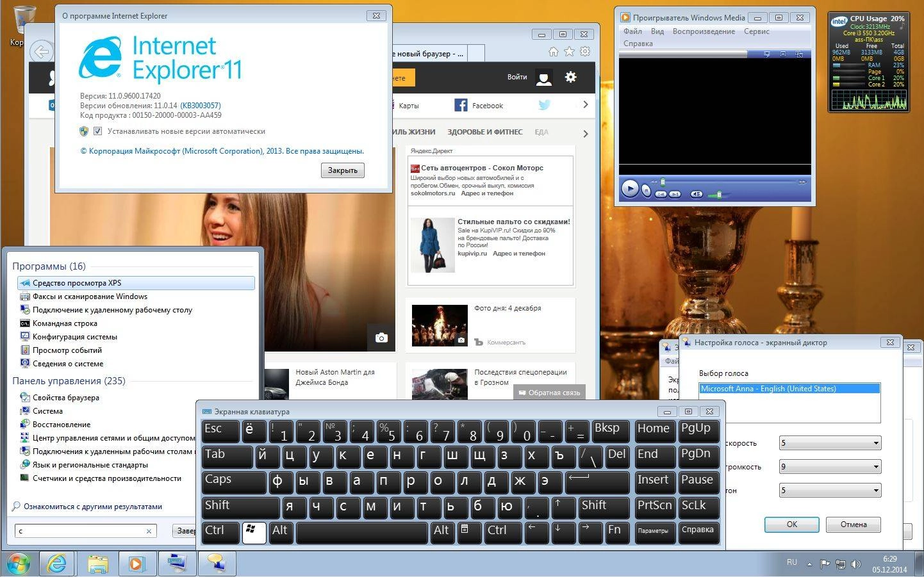
Task: Open the IE home page icon
Action: 554,52
